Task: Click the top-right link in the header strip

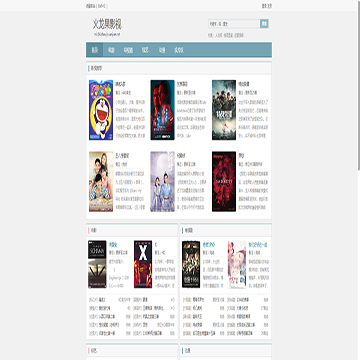Action: 267,6
